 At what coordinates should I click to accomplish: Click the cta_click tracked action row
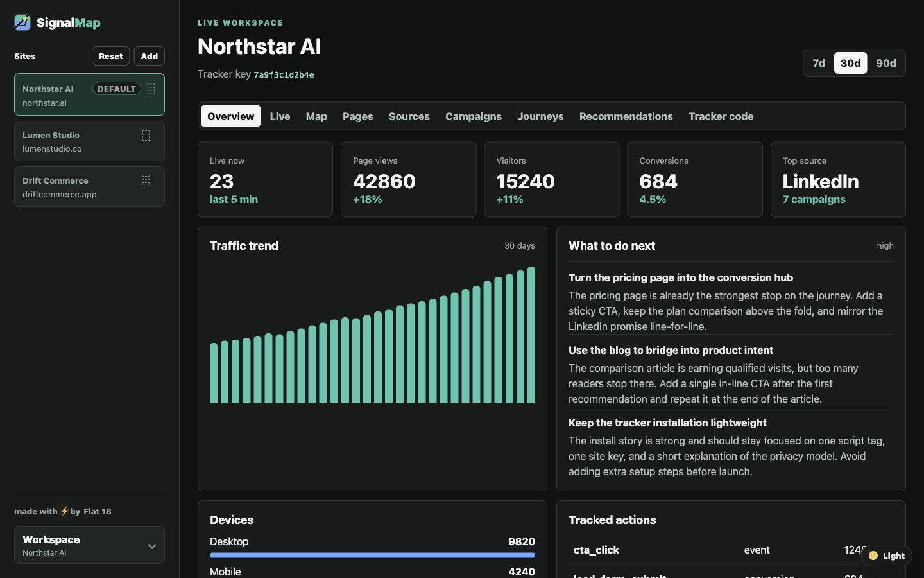[x=731, y=550]
